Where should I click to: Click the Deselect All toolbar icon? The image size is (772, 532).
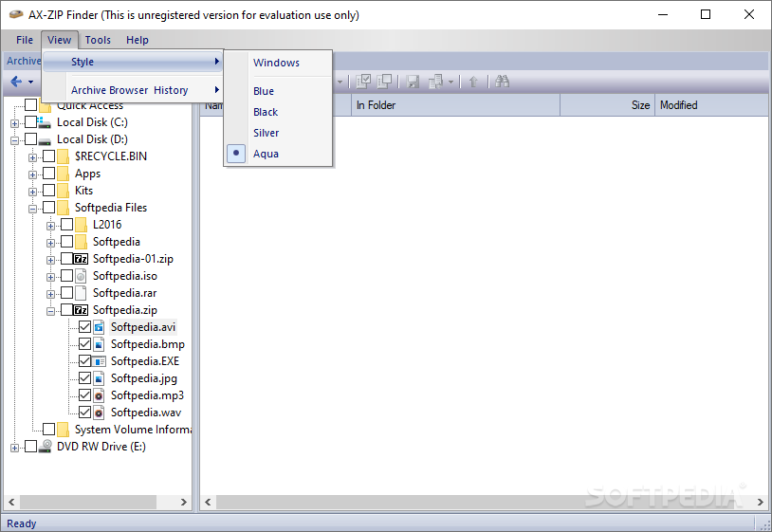pos(384,82)
